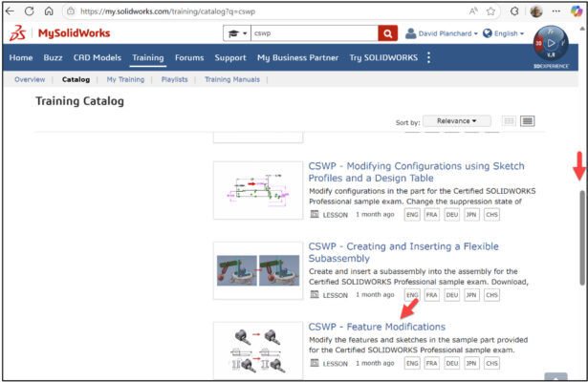Click the cswp search input field
Screen dimensions: 588x382
(315, 33)
